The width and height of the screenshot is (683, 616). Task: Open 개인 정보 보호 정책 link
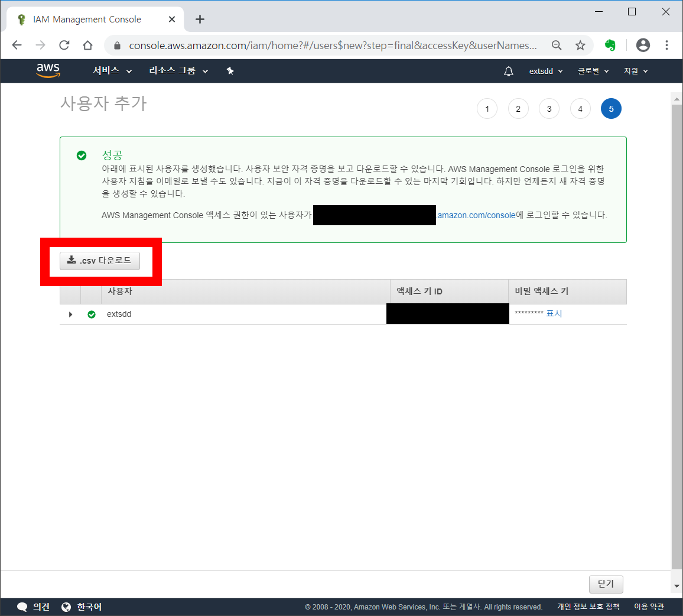588,607
